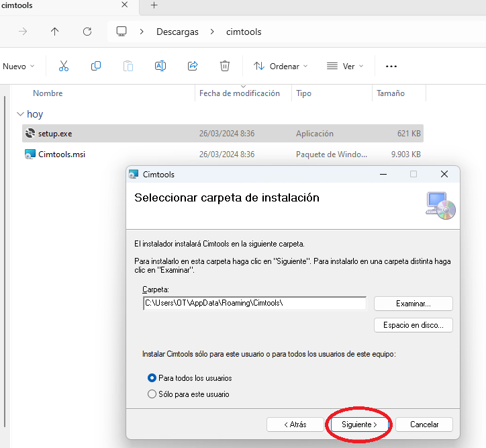Click the Cancelar button in installer
Image resolution: width=486 pixels, height=448 pixels.
(424, 424)
